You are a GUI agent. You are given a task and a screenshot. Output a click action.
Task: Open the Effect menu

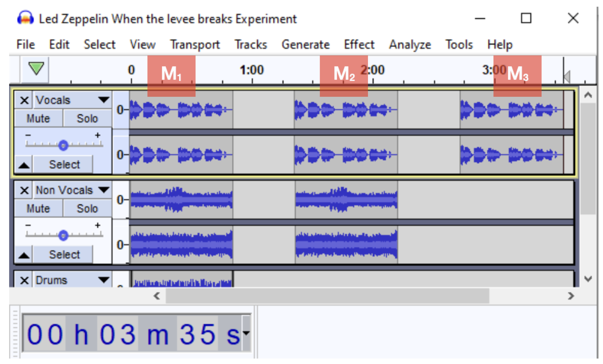click(359, 45)
